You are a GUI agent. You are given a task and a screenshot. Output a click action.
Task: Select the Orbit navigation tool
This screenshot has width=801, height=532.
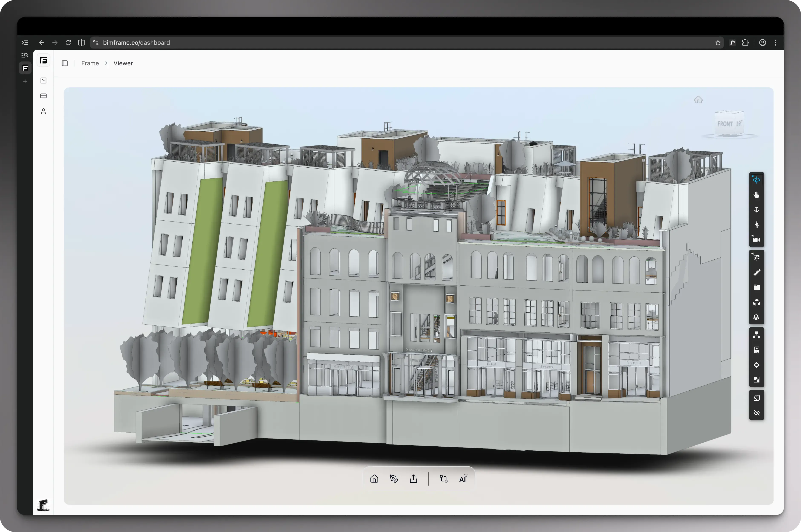[x=757, y=180]
